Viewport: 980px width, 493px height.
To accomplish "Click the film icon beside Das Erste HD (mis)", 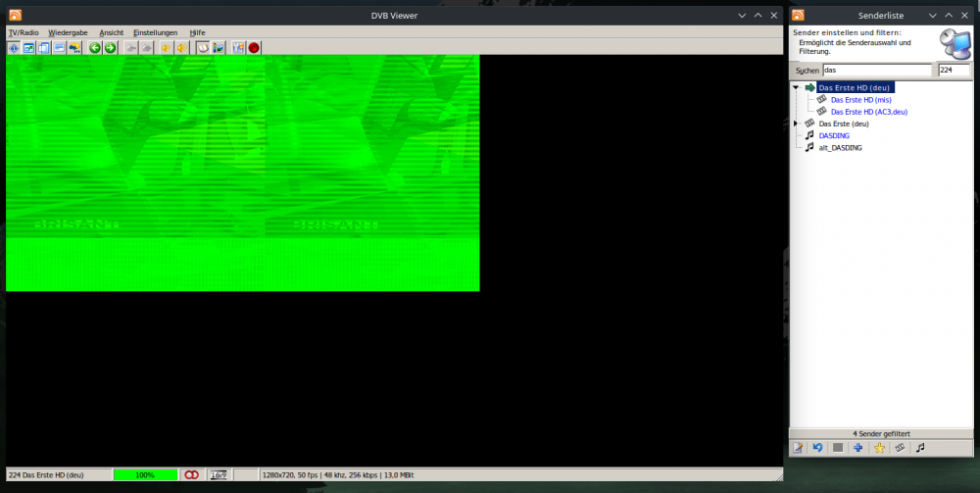I will (x=822, y=99).
